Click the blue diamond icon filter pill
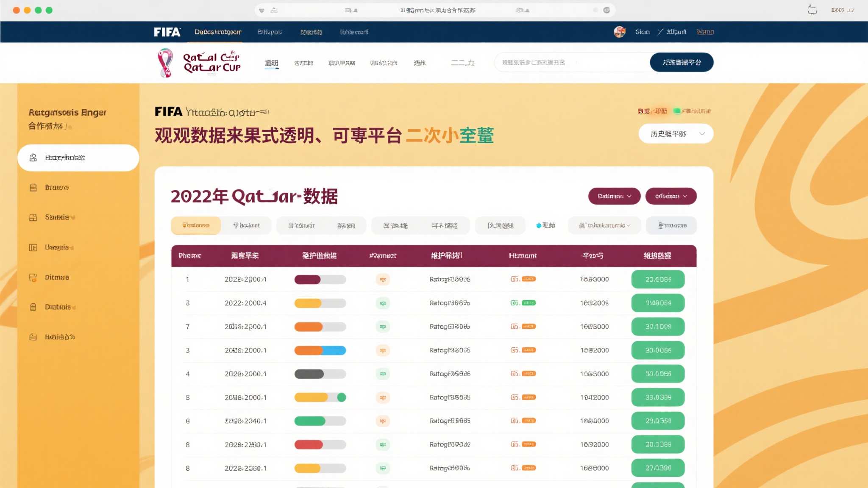 [546, 225]
